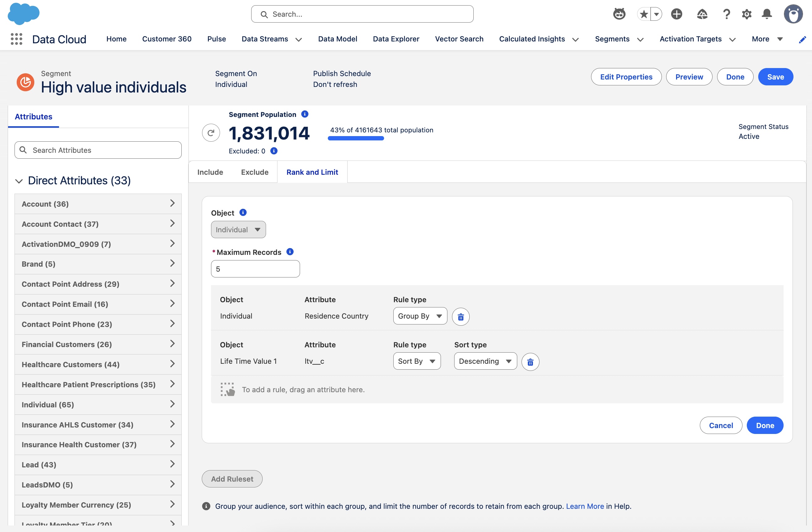Click the Maximum Records info icon

[290, 252]
